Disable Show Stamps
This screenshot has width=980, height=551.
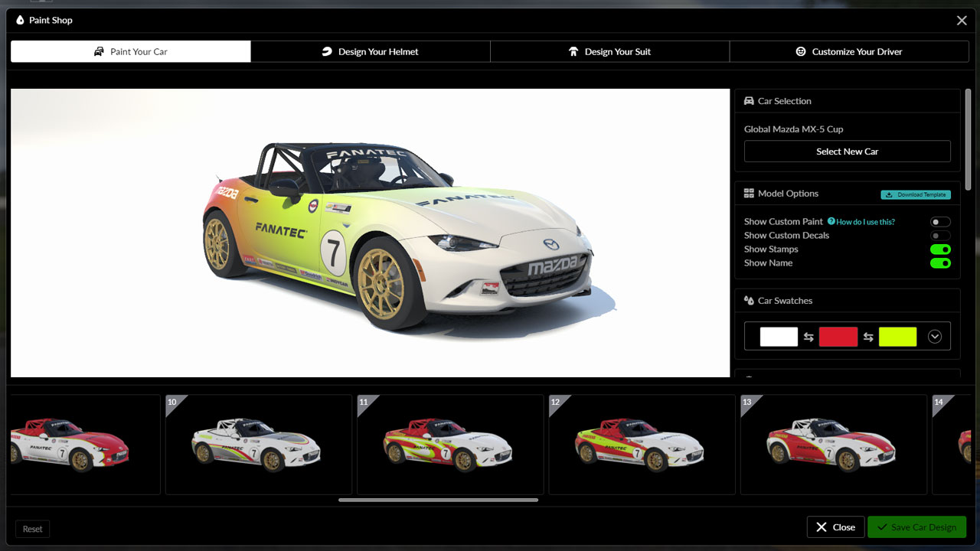point(940,249)
